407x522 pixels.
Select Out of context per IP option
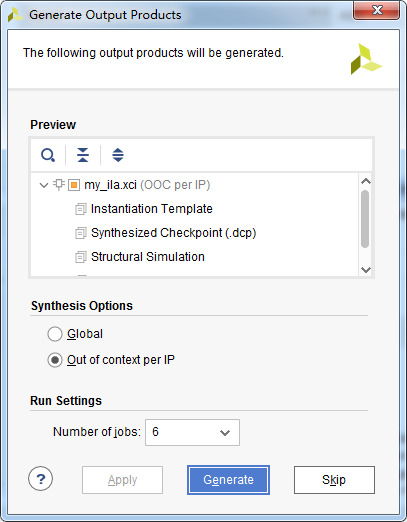[x=55, y=360]
